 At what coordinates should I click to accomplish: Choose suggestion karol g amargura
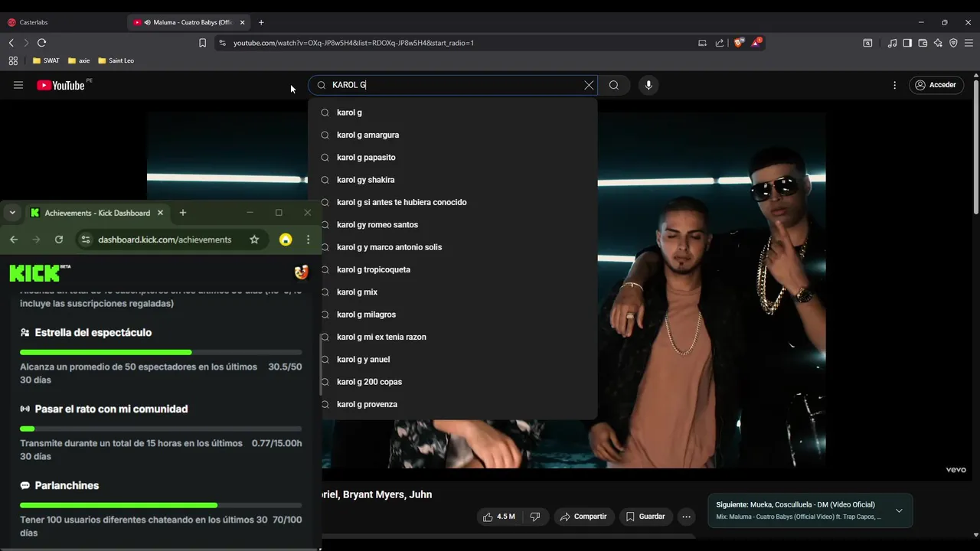(452, 135)
